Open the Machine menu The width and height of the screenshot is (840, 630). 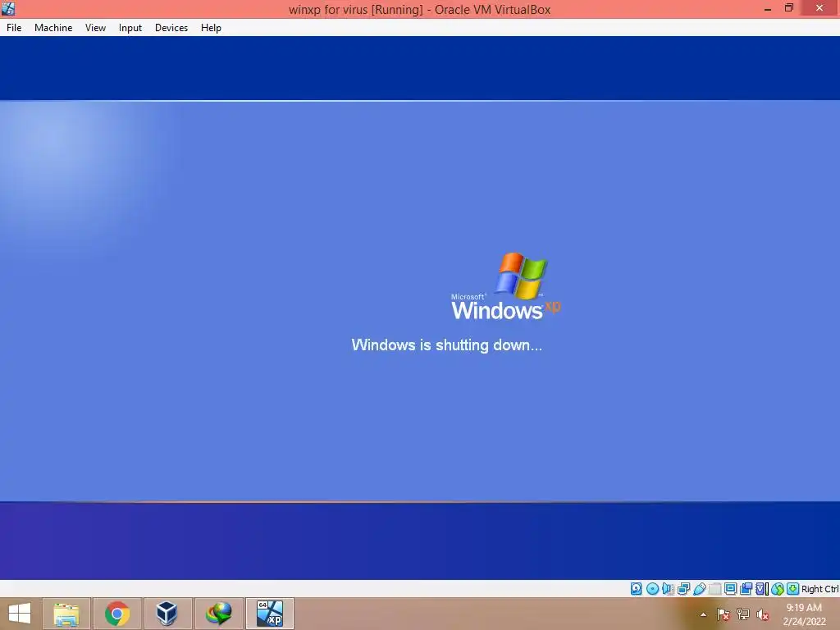click(x=53, y=28)
